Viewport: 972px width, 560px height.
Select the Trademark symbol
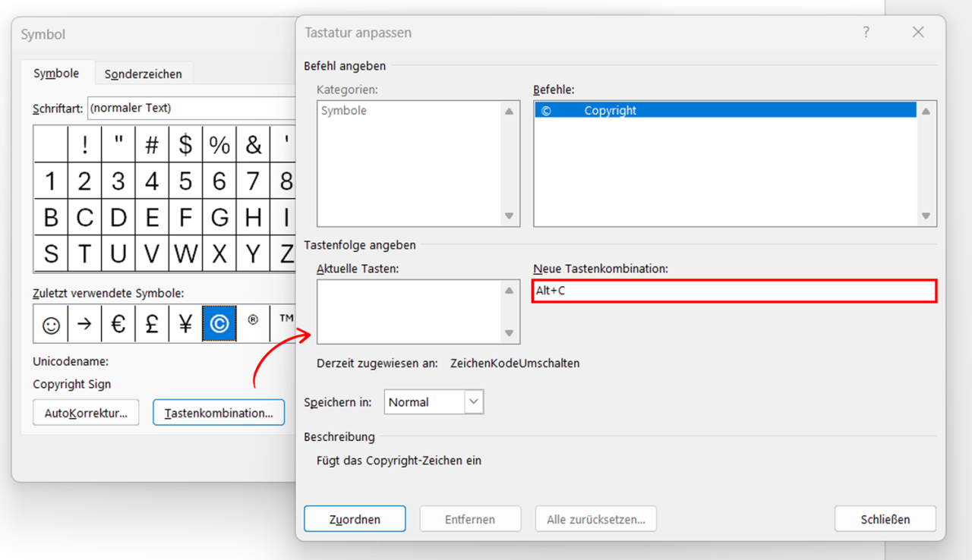[285, 323]
